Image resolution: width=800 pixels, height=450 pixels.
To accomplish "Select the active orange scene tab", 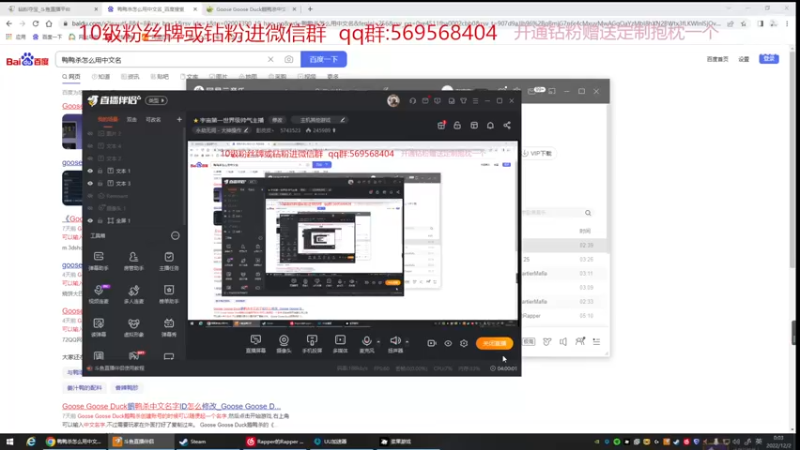I will [x=108, y=119].
